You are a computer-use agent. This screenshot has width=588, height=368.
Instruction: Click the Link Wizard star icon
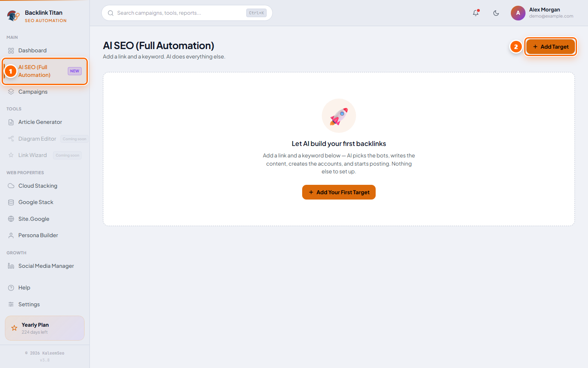11,155
